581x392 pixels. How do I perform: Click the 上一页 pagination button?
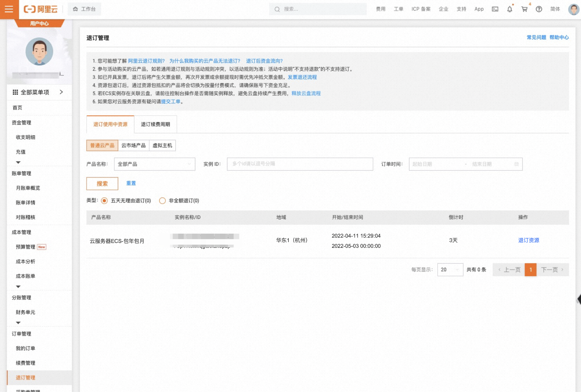pyautogui.click(x=509, y=270)
